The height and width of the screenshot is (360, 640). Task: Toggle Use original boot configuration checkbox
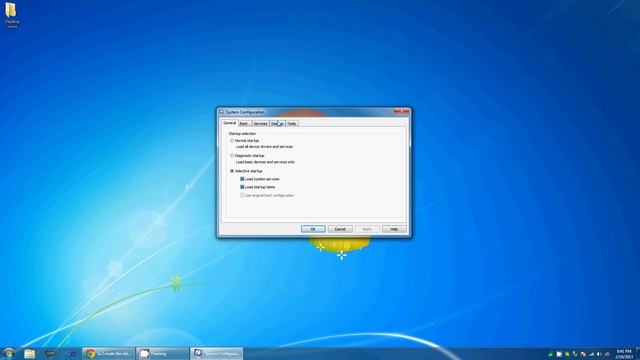[242, 195]
